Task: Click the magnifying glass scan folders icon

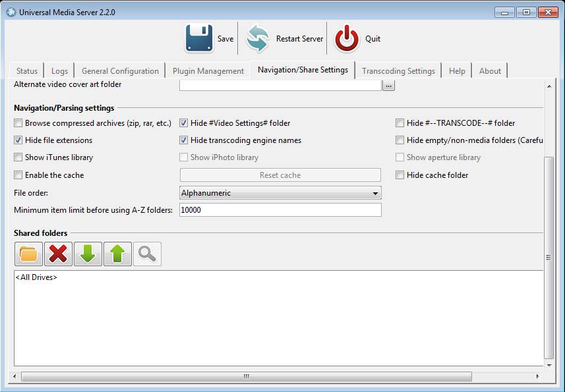Action: (x=147, y=254)
